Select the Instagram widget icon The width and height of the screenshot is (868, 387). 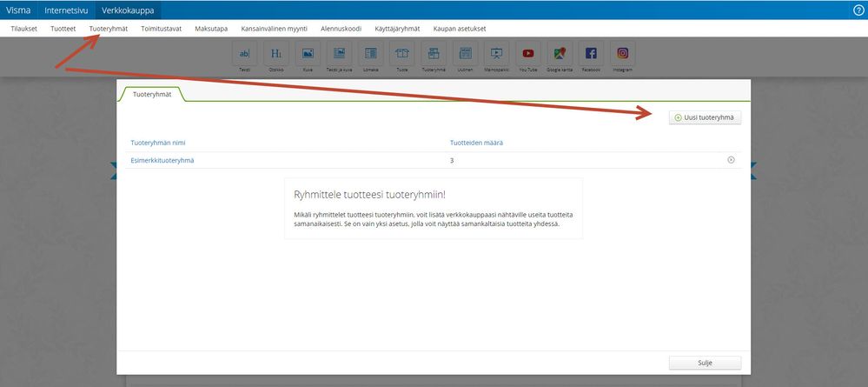(623, 54)
